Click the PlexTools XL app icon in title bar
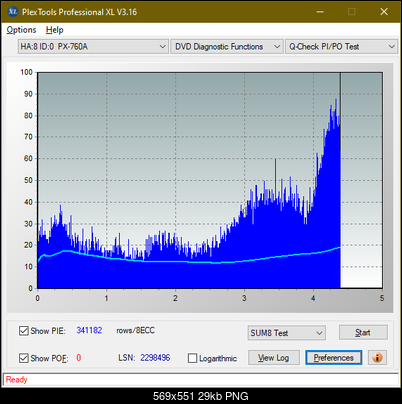This screenshot has width=402, height=404. point(13,12)
